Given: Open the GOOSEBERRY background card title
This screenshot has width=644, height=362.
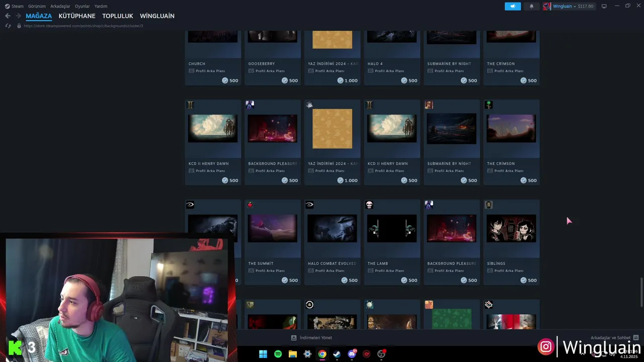Looking at the screenshot, I should [261, 64].
